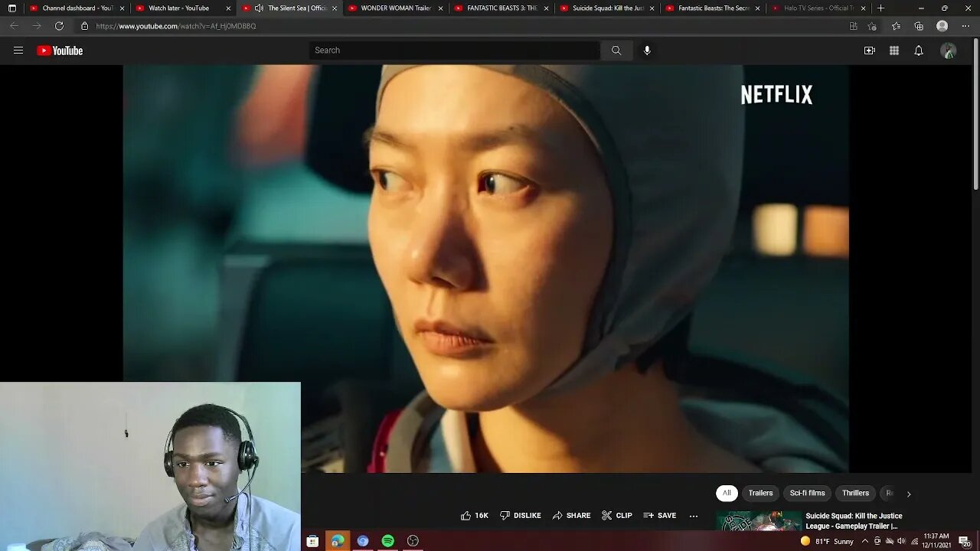Viewport: 980px width, 551px height.
Task: Add this page to favorites star
Action: 872,26
